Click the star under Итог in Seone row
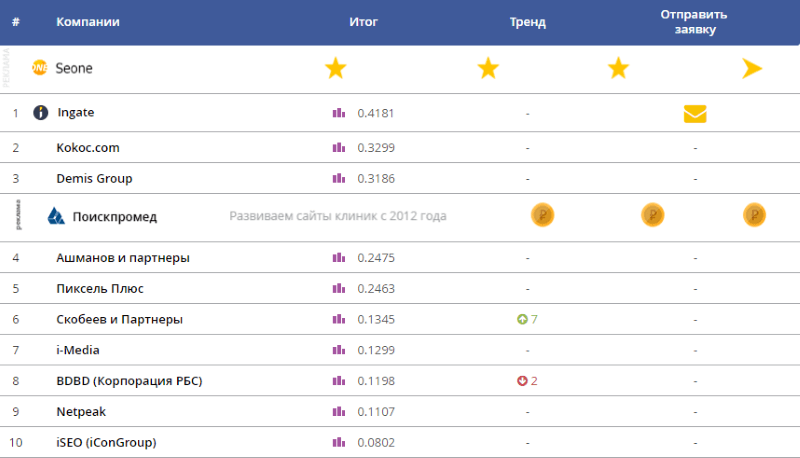This screenshot has height=458, width=800. pos(336,69)
